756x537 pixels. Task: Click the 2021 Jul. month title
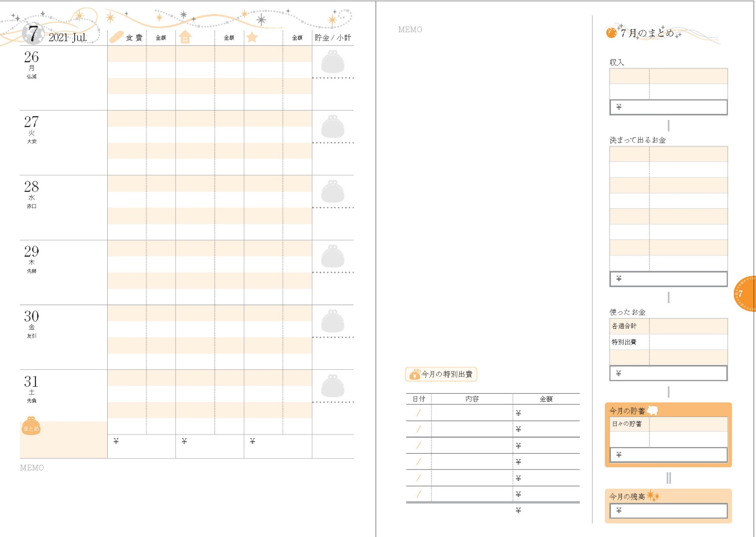pyautogui.click(x=68, y=37)
